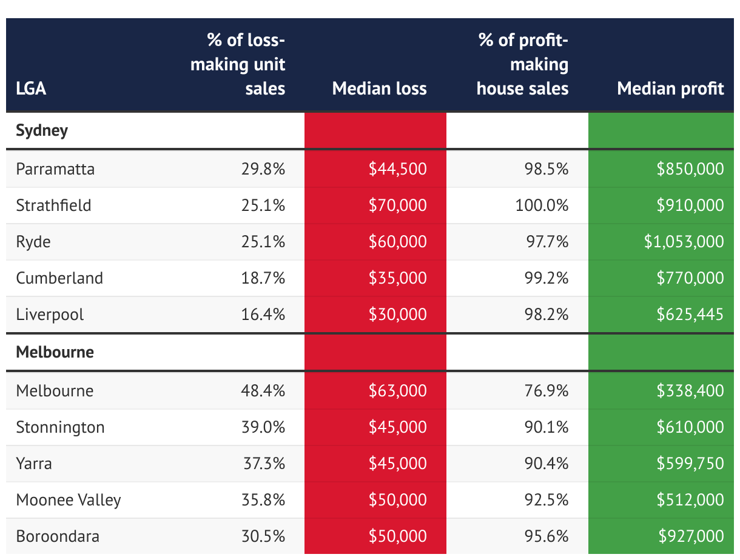
Task: Click Ryde's $1,053,000 median profit cell
Action: [x=684, y=242]
